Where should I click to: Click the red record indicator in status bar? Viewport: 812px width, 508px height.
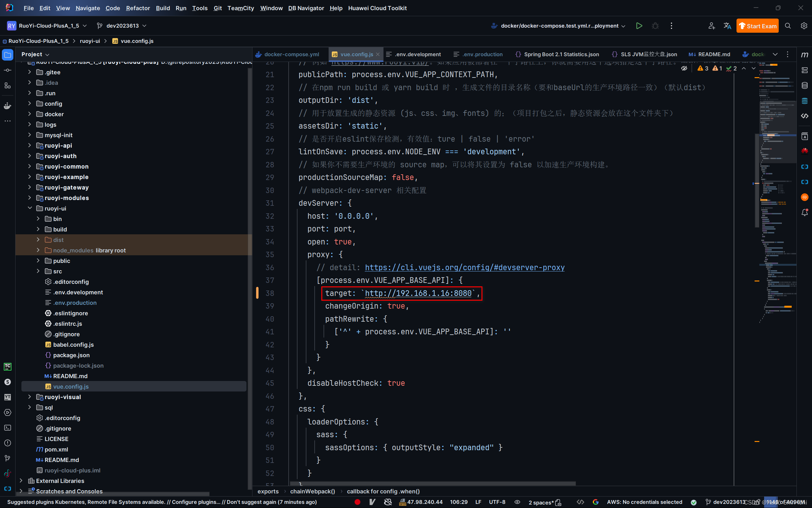[357, 502]
